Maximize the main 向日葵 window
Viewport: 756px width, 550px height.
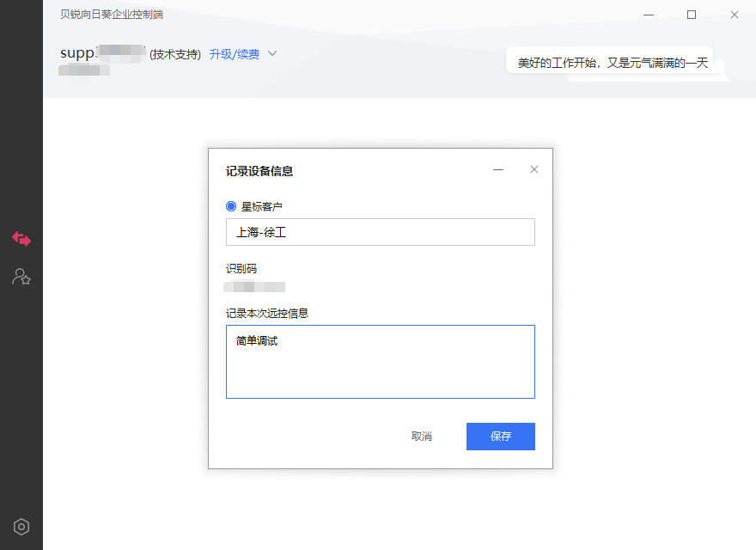pyautogui.click(x=692, y=15)
